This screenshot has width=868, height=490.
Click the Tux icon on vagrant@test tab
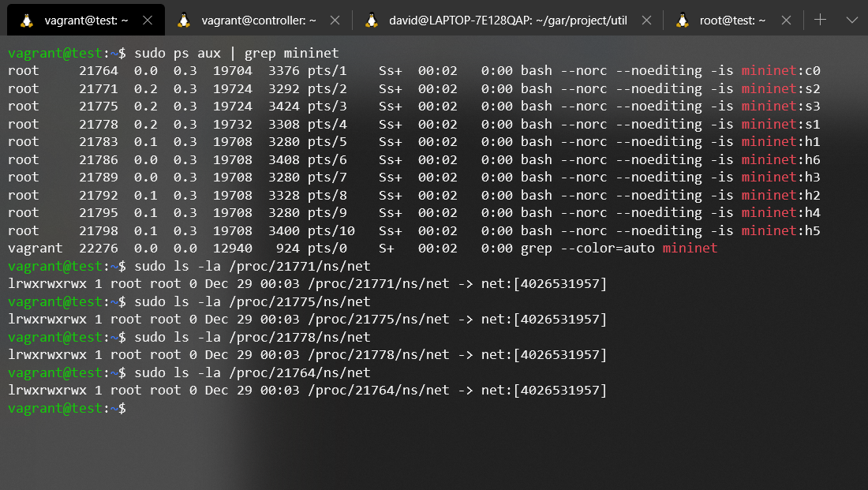click(x=27, y=21)
